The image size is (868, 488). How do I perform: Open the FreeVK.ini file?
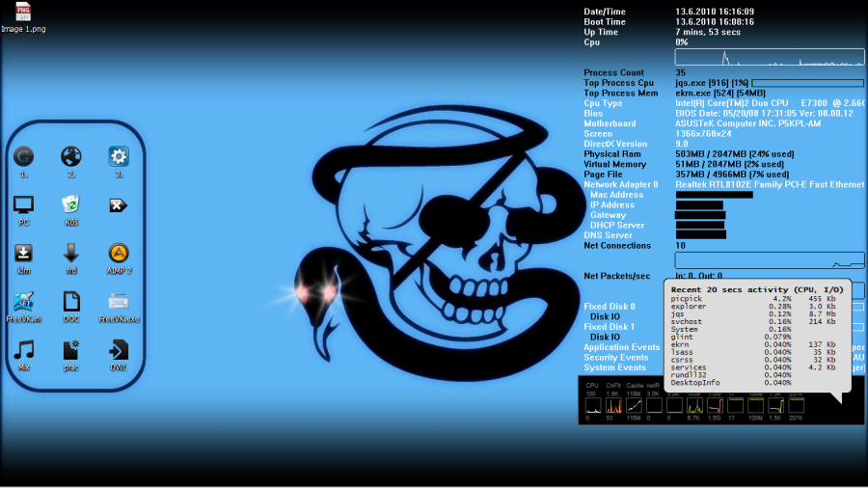click(x=24, y=301)
